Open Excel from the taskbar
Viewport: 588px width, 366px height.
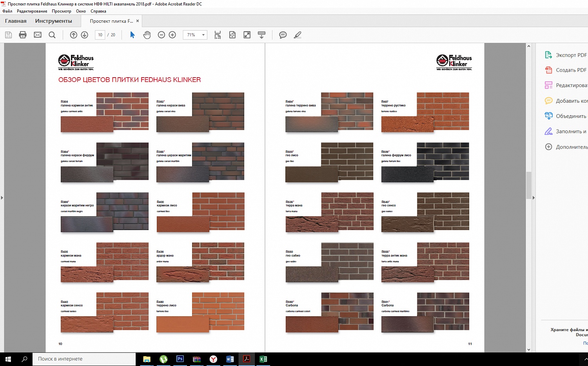click(263, 359)
